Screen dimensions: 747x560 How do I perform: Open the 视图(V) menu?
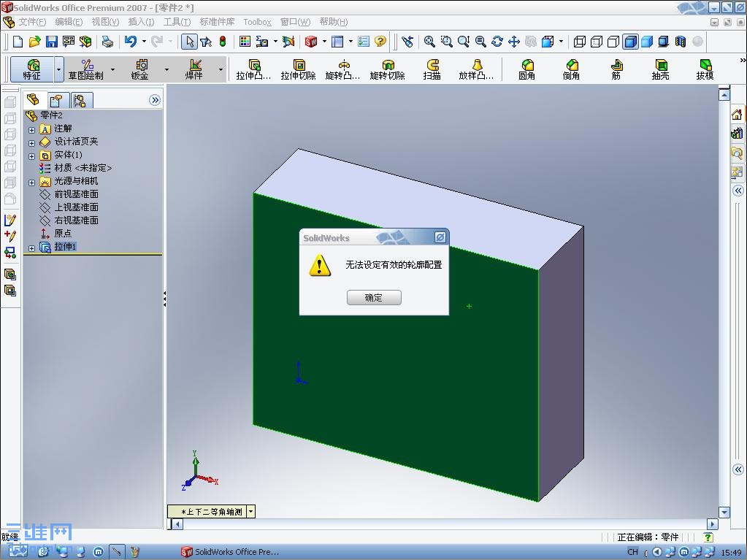pyautogui.click(x=105, y=22)
